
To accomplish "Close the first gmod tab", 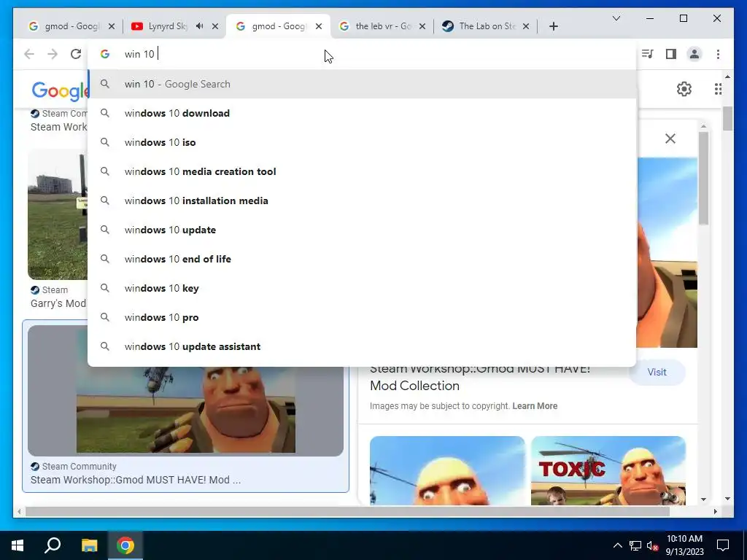I will 112,26.
